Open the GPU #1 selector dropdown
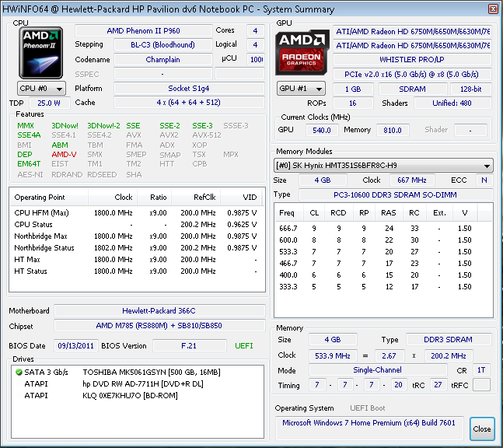The image size is (503, 448). [301, 89]
